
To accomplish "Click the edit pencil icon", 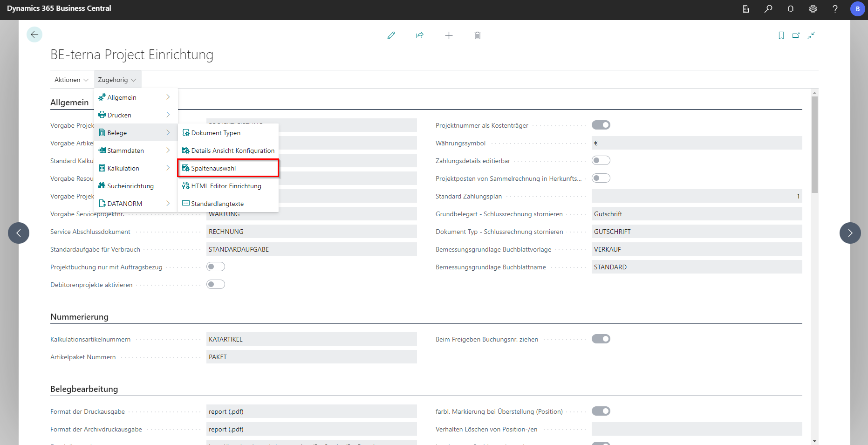I will coord(391,35).
